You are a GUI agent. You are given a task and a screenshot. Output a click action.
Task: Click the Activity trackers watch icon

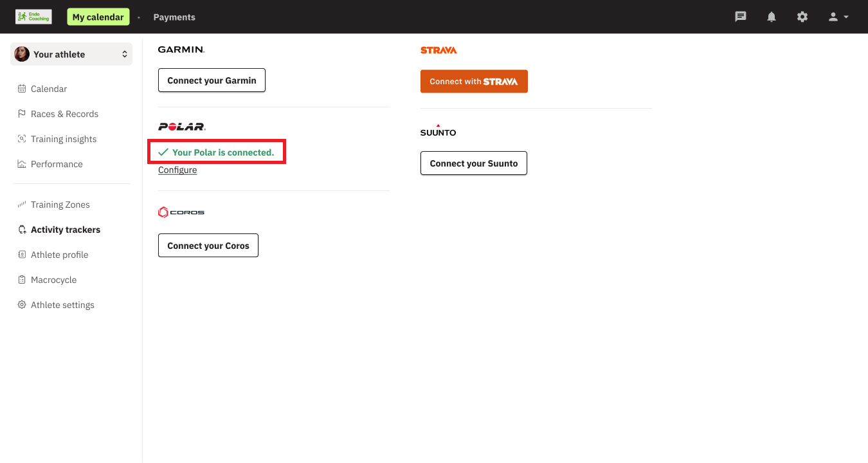tap(22, 230)
